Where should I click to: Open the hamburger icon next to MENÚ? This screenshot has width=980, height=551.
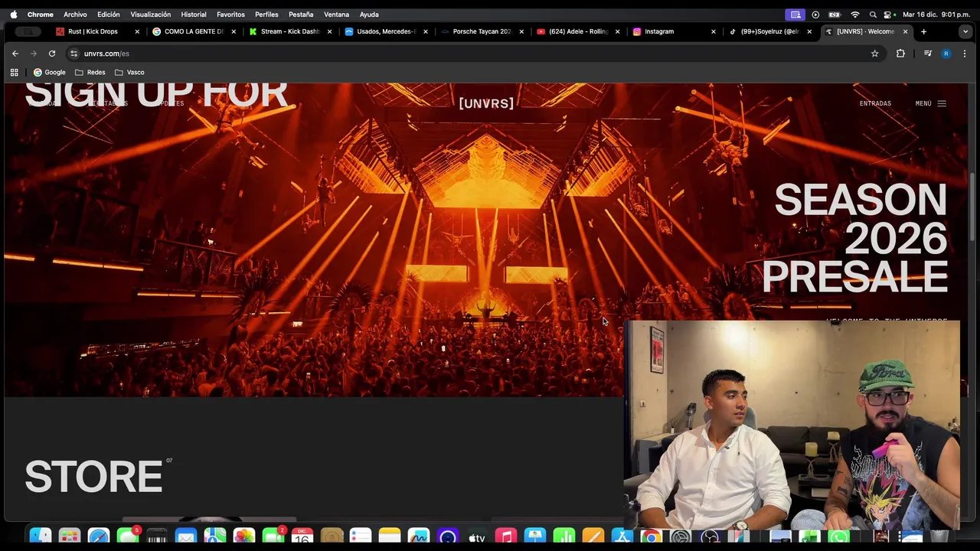pyautogui.click(x=942, y=103)
